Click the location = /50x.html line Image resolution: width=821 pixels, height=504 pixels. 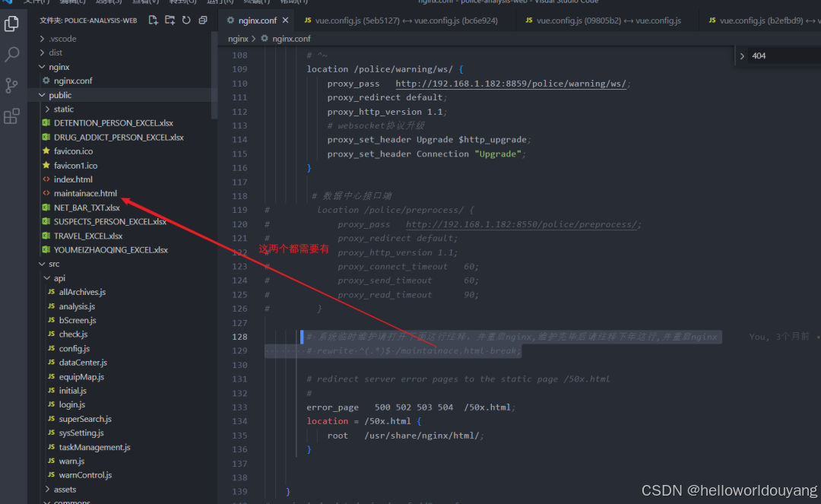(x=364, y=421)
